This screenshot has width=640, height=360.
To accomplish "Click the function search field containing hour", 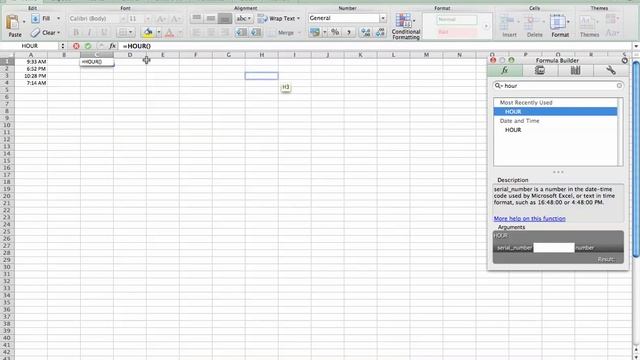I will tap(558, 86).
